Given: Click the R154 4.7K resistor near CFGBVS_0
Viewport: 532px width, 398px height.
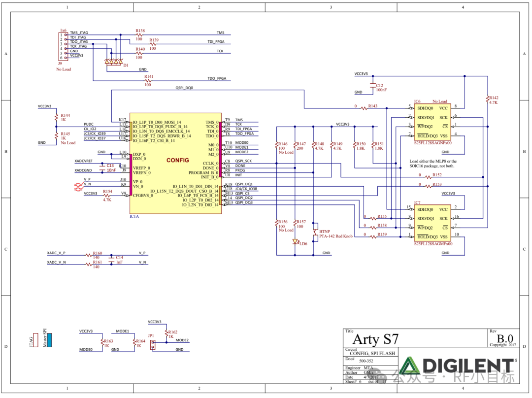Looking at the screenshot, I should [x=107, y=196].
